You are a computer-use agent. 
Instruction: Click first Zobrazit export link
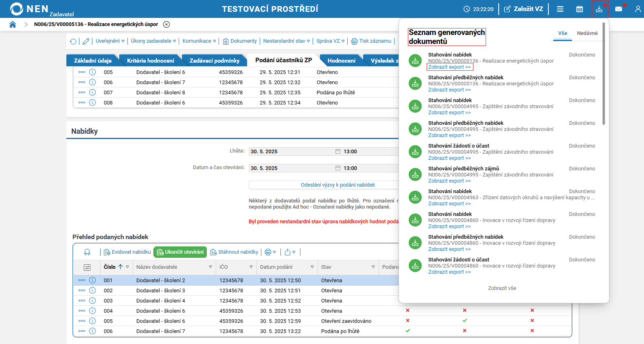[x=449, y=67]
